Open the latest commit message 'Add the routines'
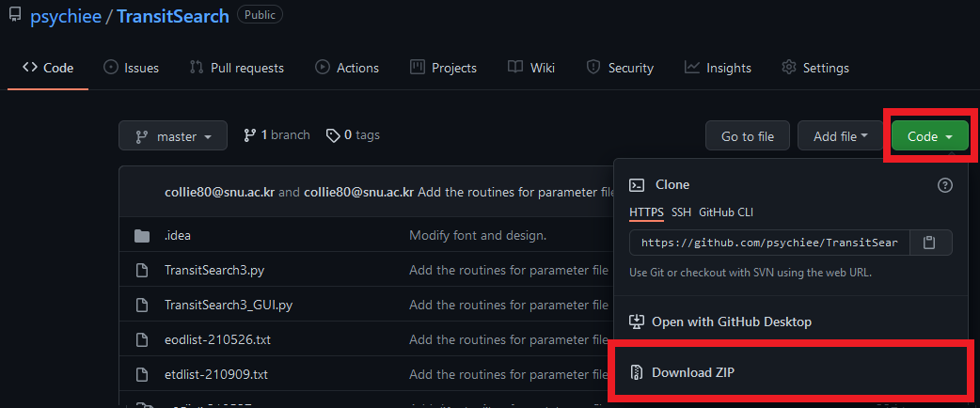Viewport: 980px width, 408px height. (x=516, y=192)
